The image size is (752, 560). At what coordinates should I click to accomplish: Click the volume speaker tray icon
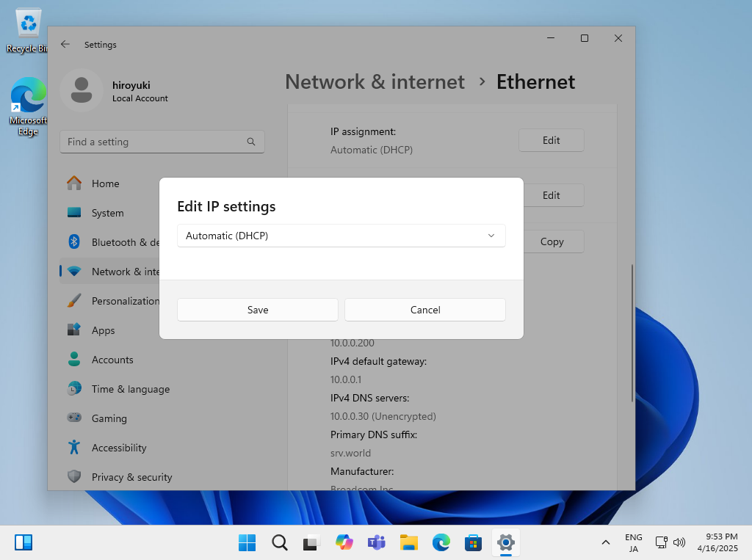679,542
